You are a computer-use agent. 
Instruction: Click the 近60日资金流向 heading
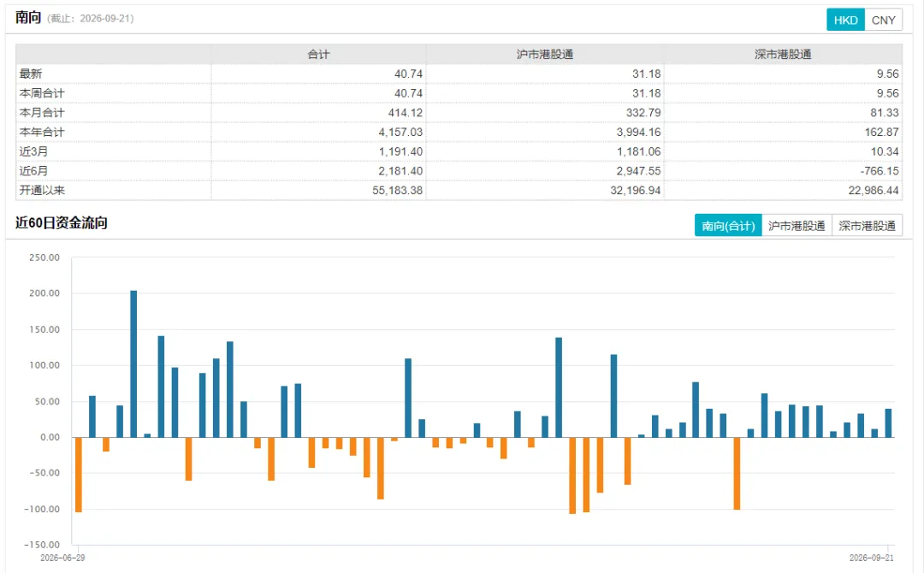click(x=62, y=223)
